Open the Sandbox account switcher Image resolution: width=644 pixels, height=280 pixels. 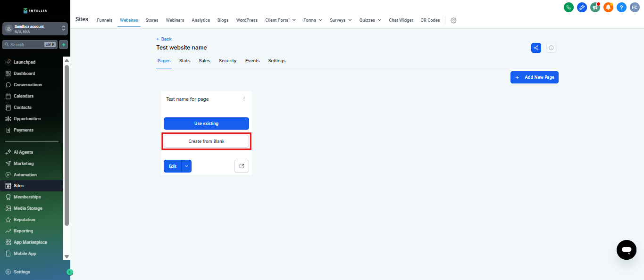click(35, 29)
